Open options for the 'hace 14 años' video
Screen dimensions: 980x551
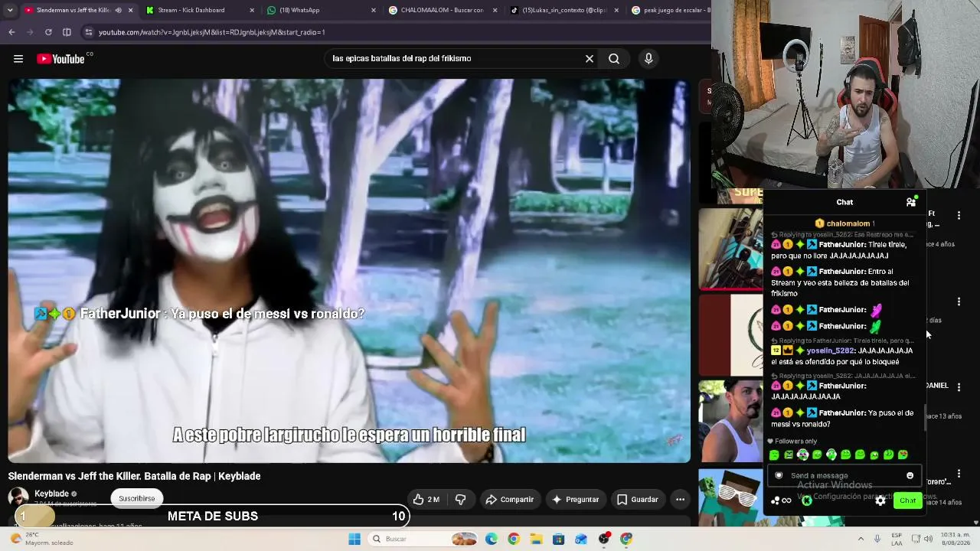(959, 474)
